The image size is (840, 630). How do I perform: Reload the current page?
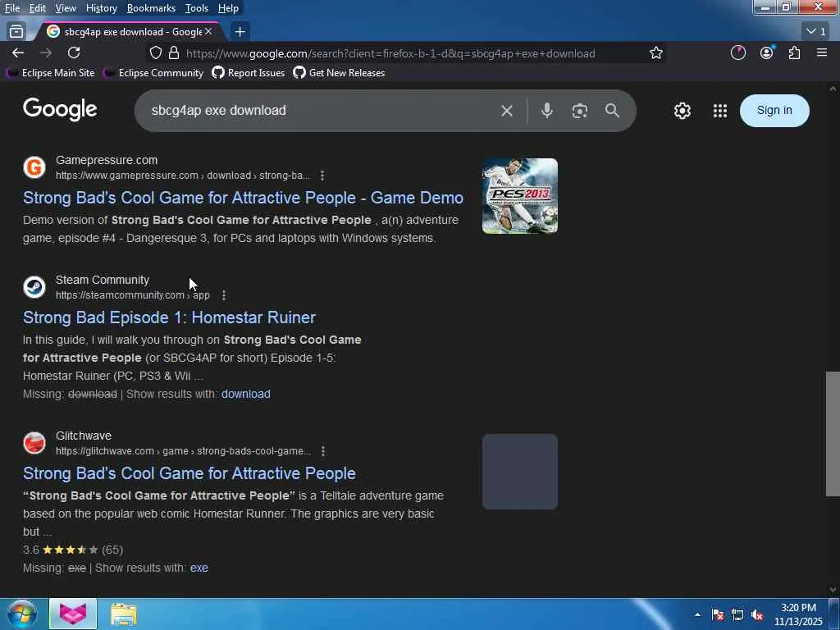[x=74, y=53]
